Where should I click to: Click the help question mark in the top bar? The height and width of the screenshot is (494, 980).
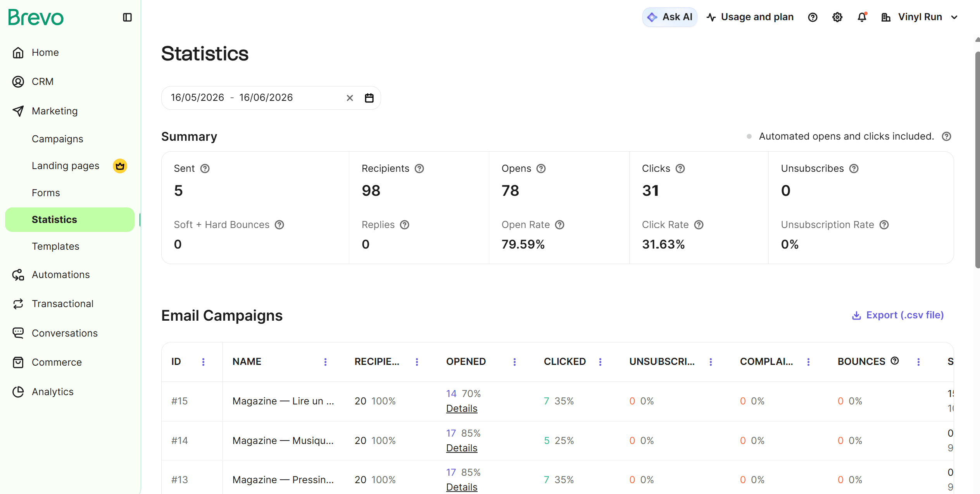(813, 17)
